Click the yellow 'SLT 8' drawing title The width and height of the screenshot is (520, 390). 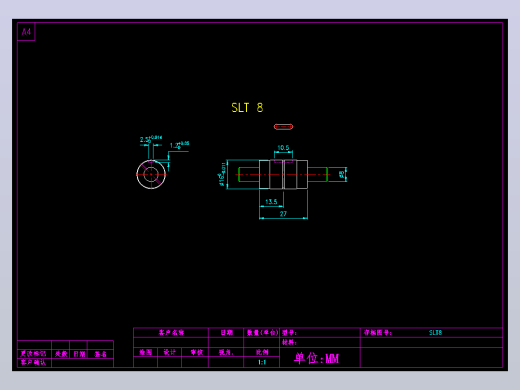pos(247,108)
